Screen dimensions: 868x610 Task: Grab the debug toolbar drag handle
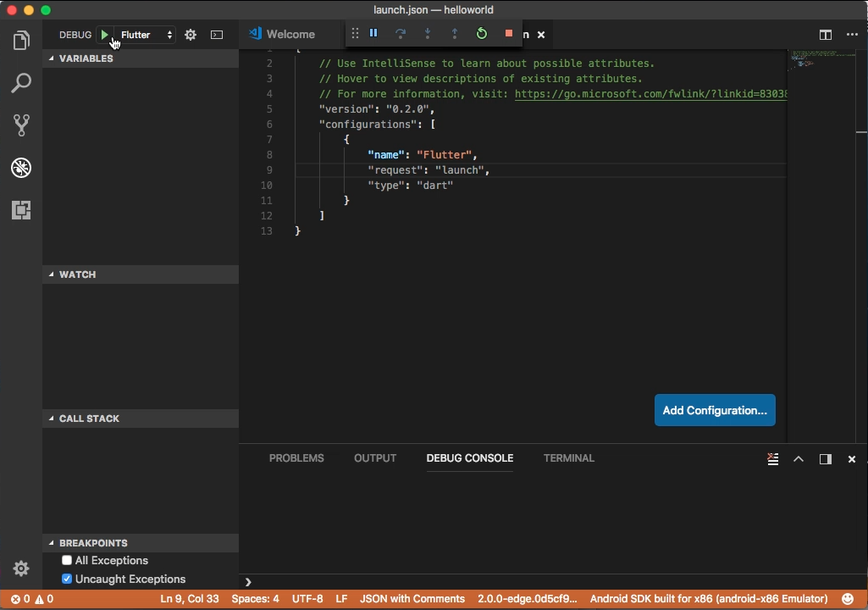pyautogui.click(x=356, y=33)
